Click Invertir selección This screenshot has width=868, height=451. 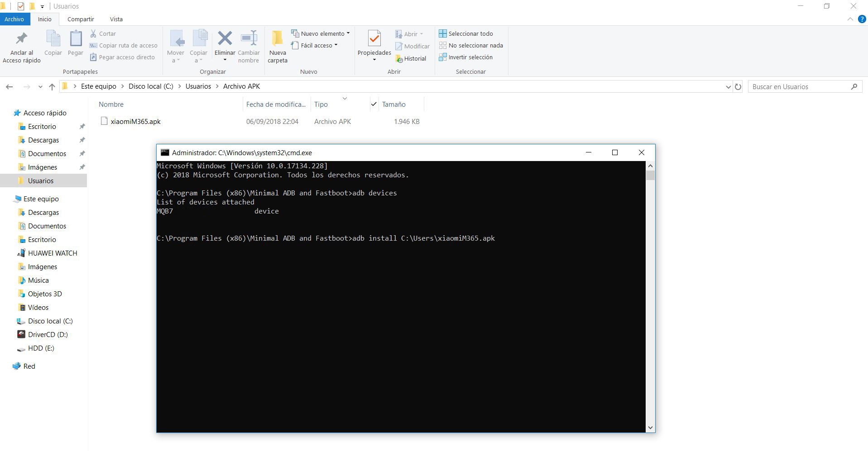(466, 57)
